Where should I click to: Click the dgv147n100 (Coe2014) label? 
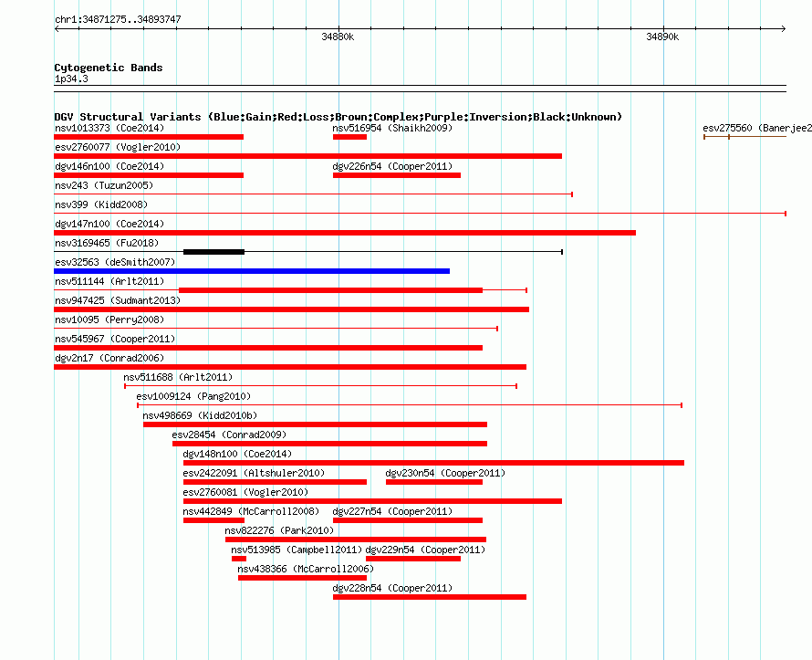[109, 224]
